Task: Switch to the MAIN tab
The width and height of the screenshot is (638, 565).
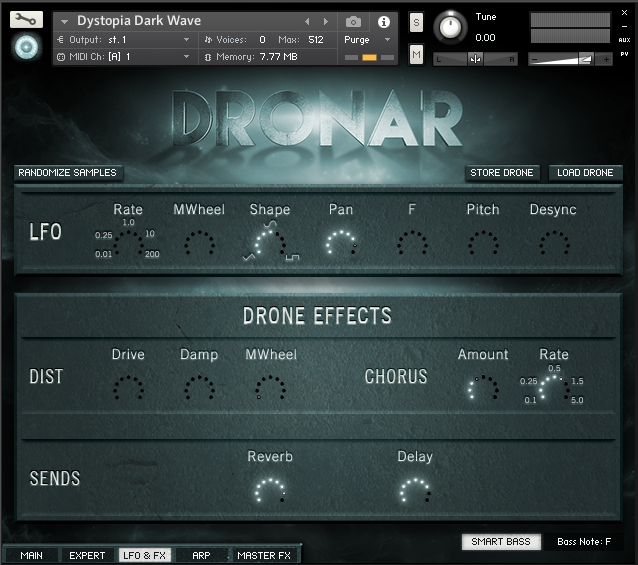Action: click(31, 555)
